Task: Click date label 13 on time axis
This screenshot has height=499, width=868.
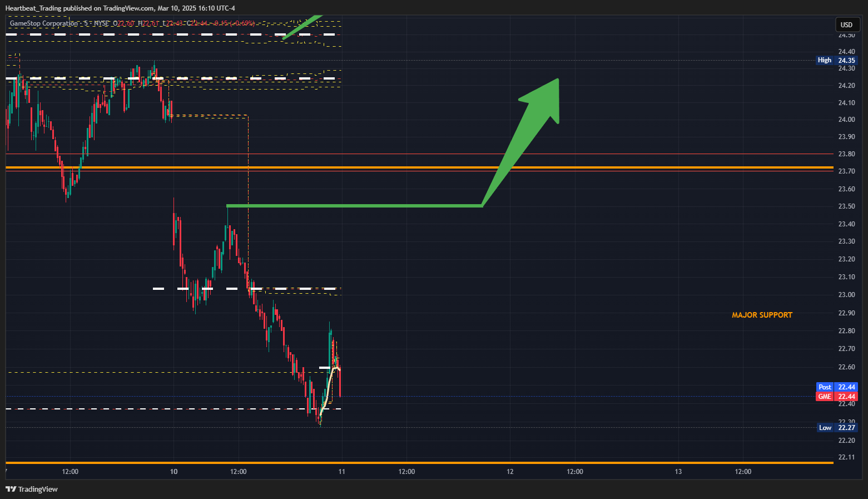Action: 678,472
